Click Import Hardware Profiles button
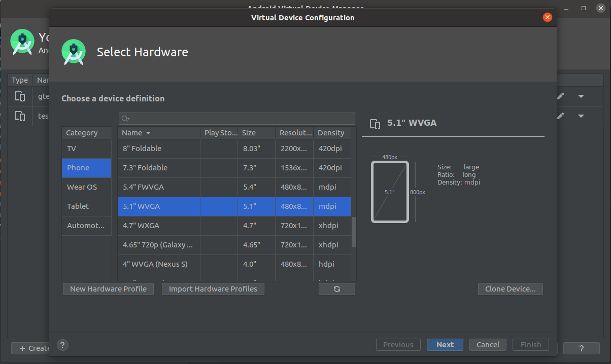Image resolution: width=611 pixels, height=364 pixels. [213, 289]
